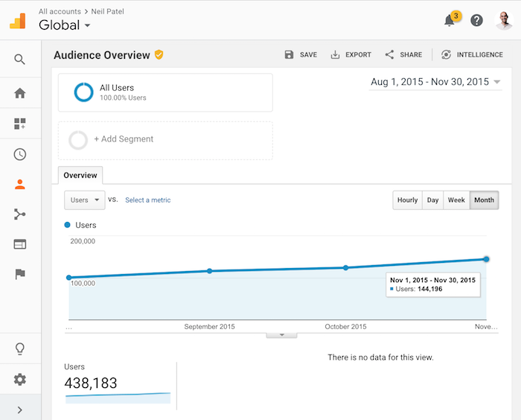The width and height of the screenshot is (521, 420).
Task: Open the Home icon in sidebar
Action: [x=20, y=93]
